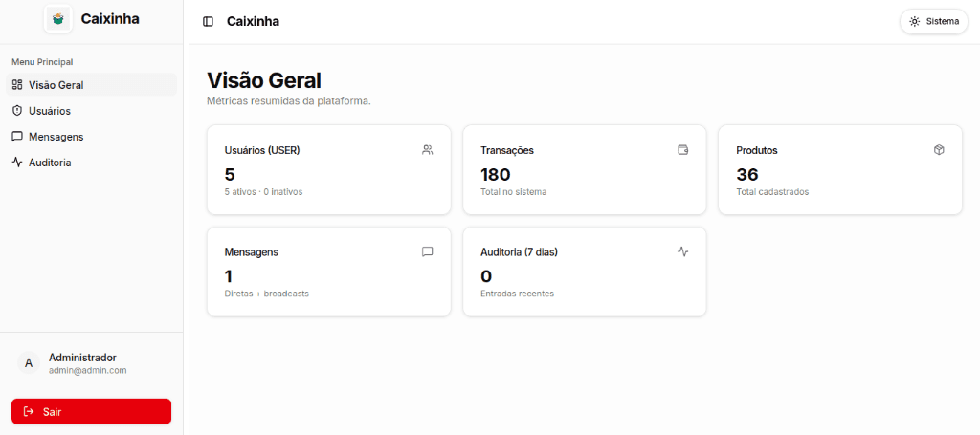Click the value 180 on Transações card
The width and height of the screenshot is (980, 435).
496,174
